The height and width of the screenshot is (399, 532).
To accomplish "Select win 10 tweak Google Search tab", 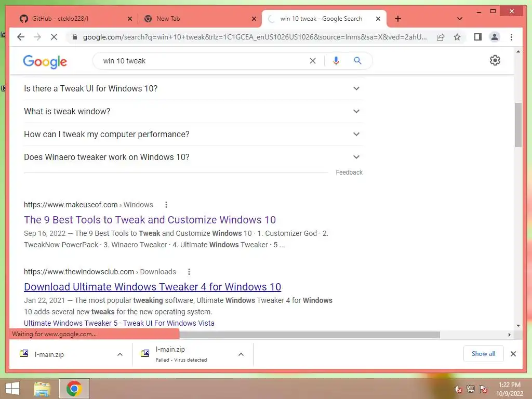I will coord(324,19).
